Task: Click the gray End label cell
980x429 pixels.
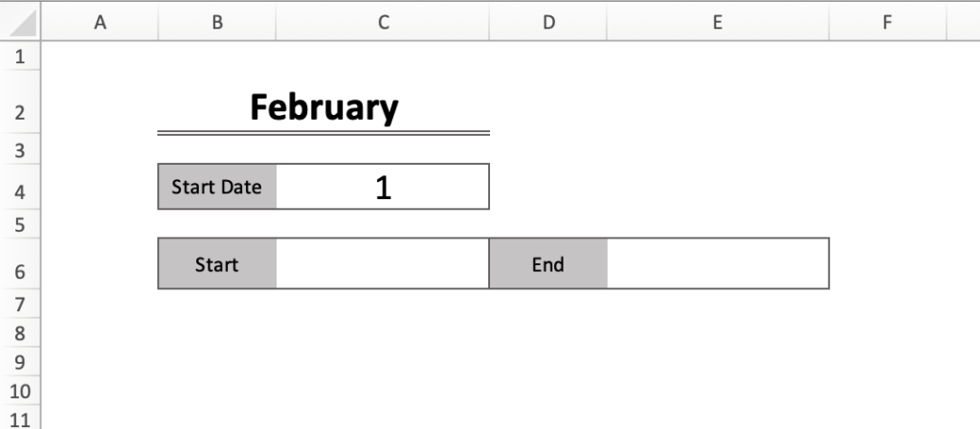Action: coord(548,264)
